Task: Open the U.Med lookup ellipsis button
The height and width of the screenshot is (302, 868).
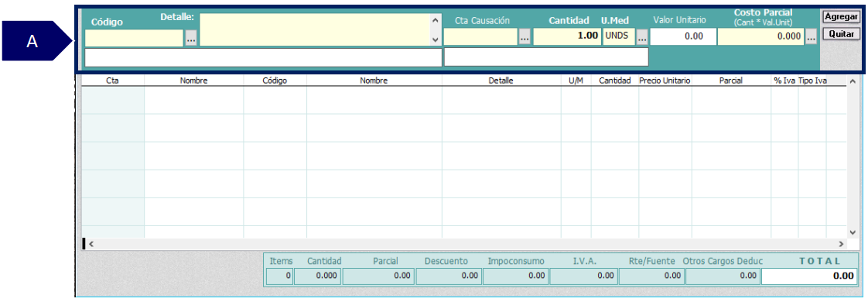Action: (x=642, y=38)
